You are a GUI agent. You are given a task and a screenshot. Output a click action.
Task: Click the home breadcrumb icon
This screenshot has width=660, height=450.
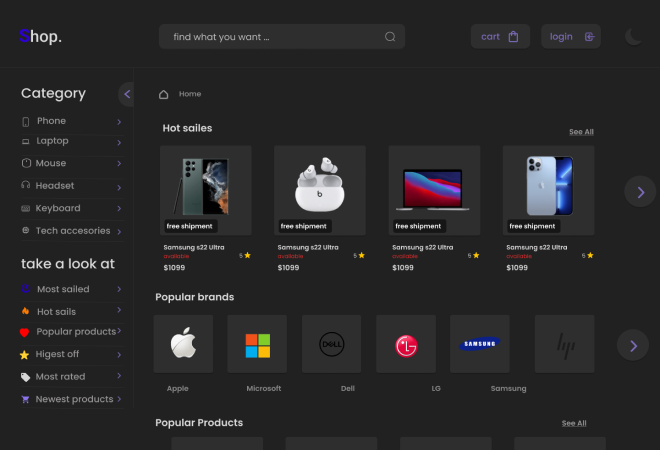click(163, 94)
